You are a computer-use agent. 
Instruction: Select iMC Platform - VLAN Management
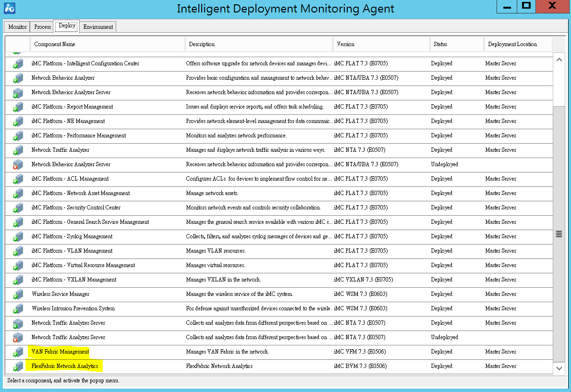tap(72, 251)
